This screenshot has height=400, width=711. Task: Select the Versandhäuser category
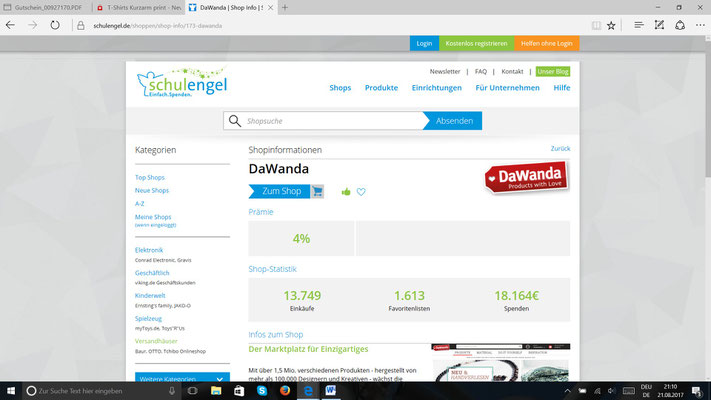click(x=156, y=341)
